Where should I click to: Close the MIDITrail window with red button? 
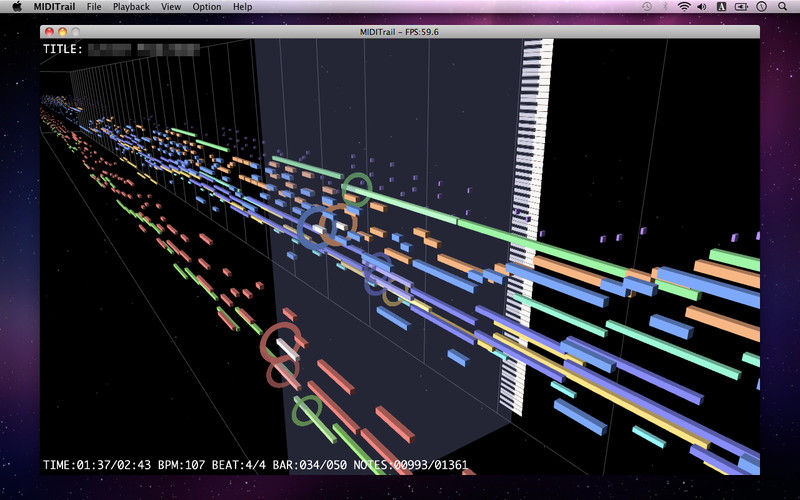point(50,32)
